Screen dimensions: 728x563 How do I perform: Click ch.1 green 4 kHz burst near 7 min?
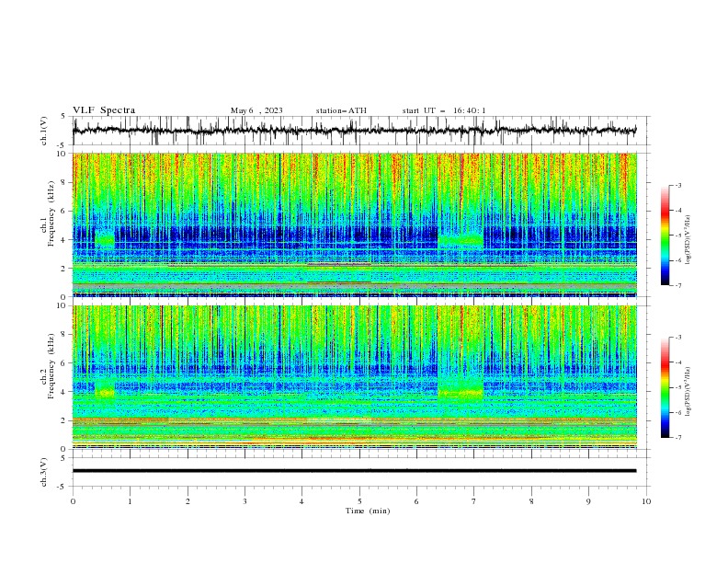coord(461,240)
